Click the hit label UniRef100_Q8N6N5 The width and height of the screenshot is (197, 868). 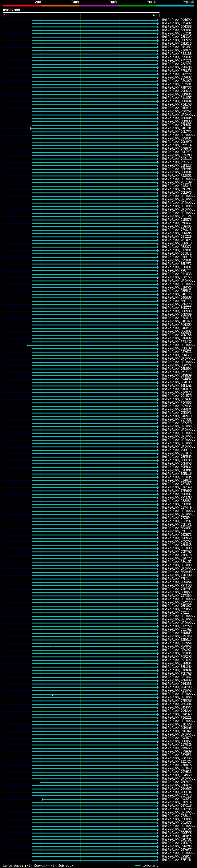pos(177,233)
